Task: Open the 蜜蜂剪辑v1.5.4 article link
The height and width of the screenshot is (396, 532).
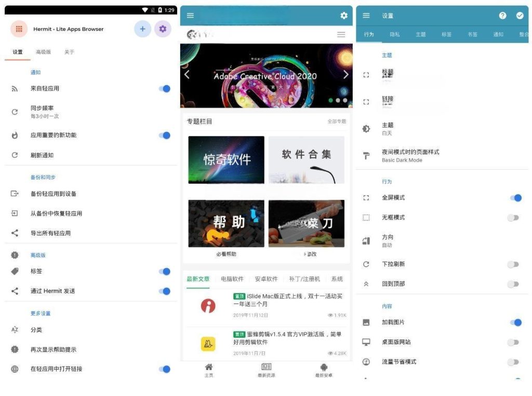Action: point(288,338)
